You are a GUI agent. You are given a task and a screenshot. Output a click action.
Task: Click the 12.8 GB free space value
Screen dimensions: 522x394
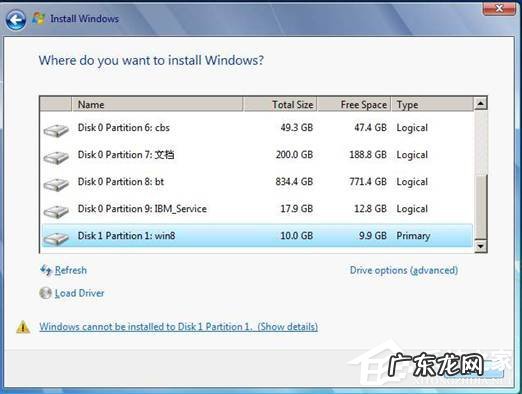click(x=370, y=209)
